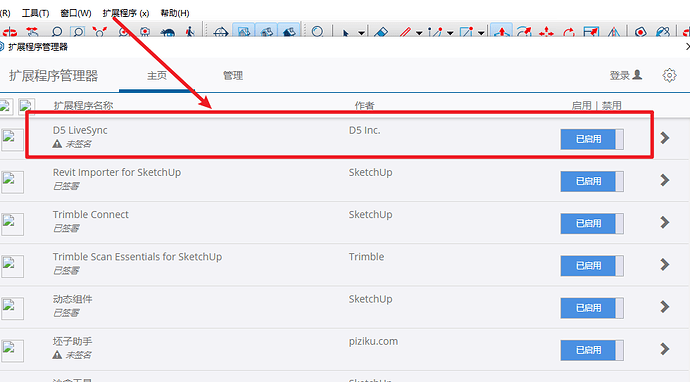This screenshot has width=690, height=382.
Task: Select the D5 LiveSync extension name
Action: 80,130
